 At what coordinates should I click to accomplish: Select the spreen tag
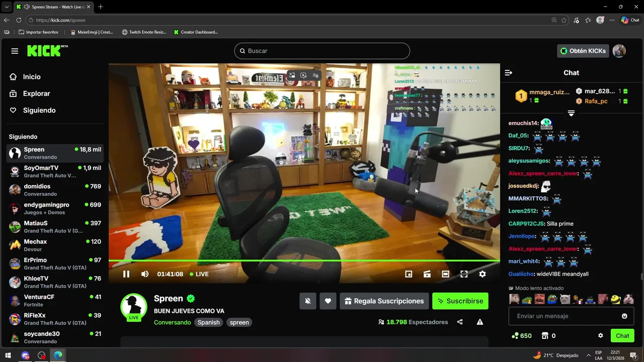click(239, 322)
